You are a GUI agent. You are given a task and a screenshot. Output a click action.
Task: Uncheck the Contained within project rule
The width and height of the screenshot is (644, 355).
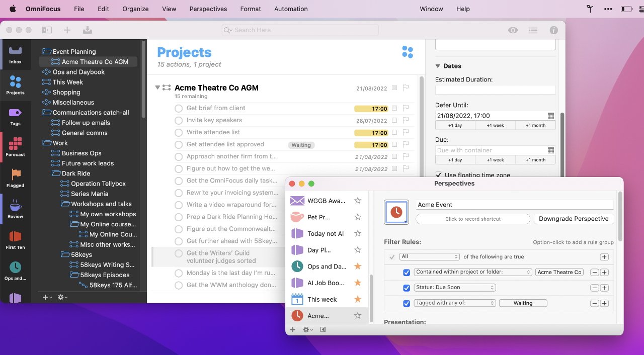[x=407, y=272]
